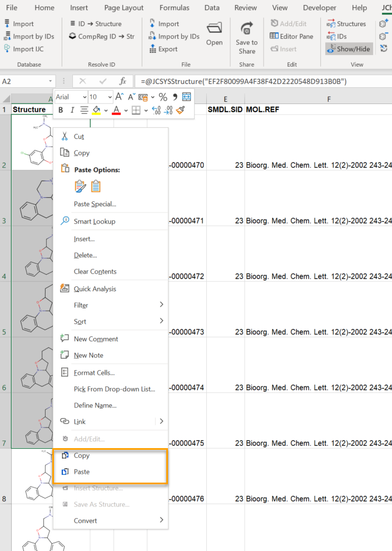The width and height of the screenshot is (392, 551).
Task: Expand the Name Box dropdown arrow
Action: pos(51,81)
